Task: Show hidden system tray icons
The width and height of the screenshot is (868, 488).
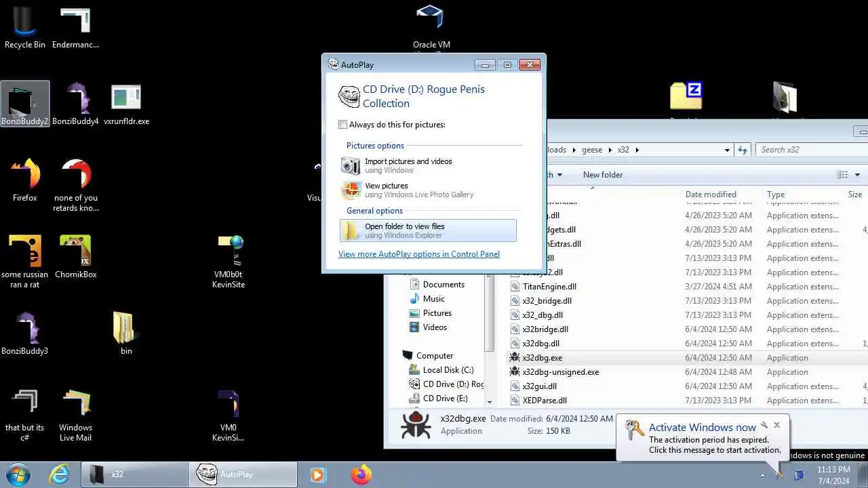Action: (762, 475)
